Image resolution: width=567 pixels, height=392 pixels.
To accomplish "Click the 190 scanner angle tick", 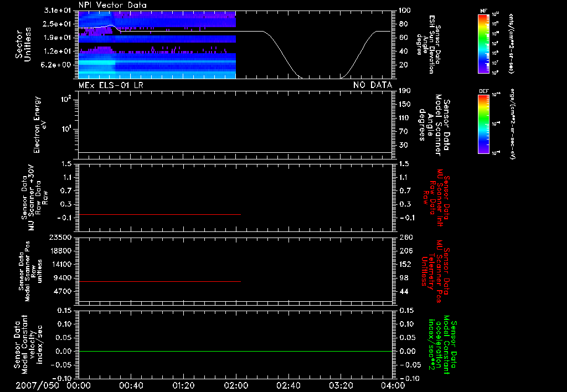I will [405, 91].
